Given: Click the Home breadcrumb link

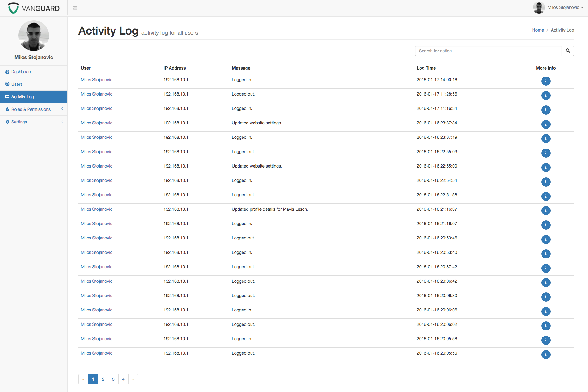Looking at the screenshot, I should click(x=538, y=30).
